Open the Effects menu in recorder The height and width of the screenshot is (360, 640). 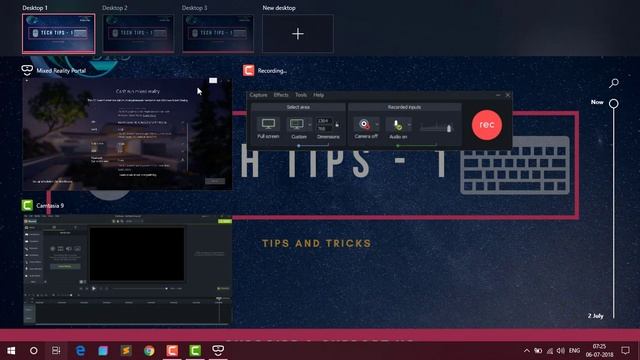tap(281, 95)
